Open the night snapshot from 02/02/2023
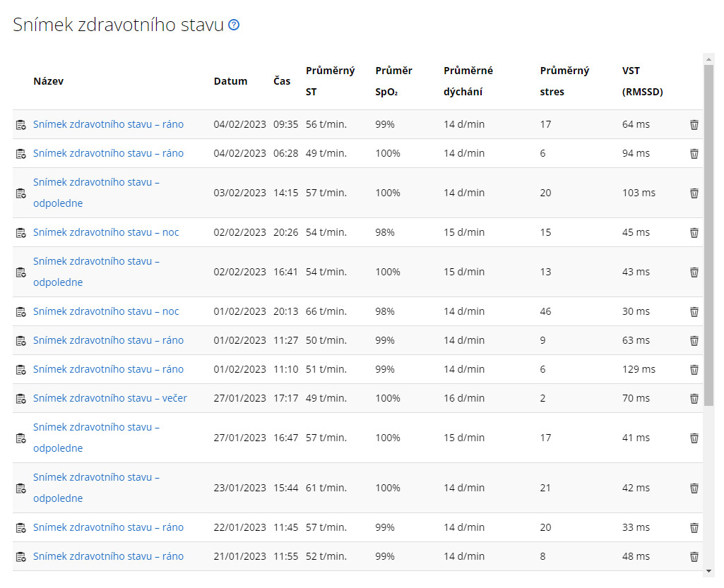Screen dimensions: 724x588 (x=106, y=232)
